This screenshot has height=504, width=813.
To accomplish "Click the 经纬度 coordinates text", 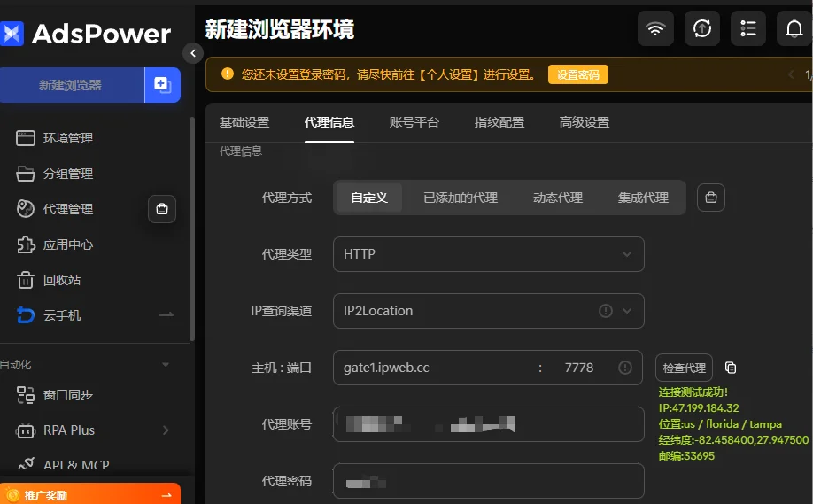I will point(733,439).
